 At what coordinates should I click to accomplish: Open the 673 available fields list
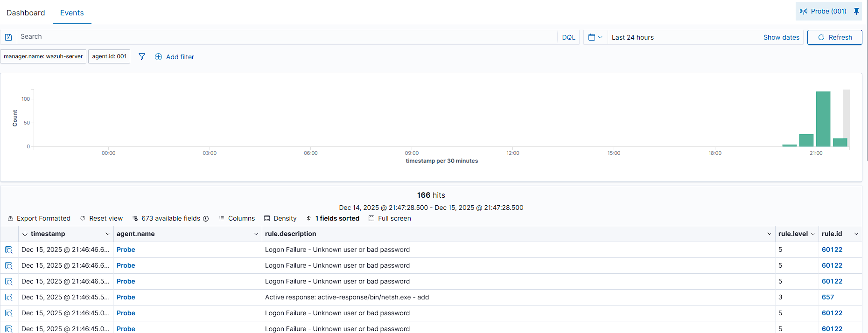pyautogui.click(x=167, y=218)
